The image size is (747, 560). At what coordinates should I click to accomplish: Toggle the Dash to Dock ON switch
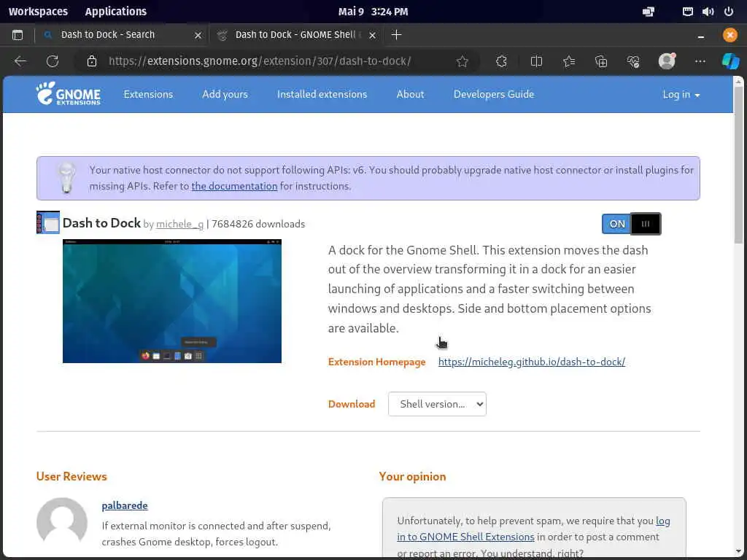pyautogui.click(x=631, y=224)
